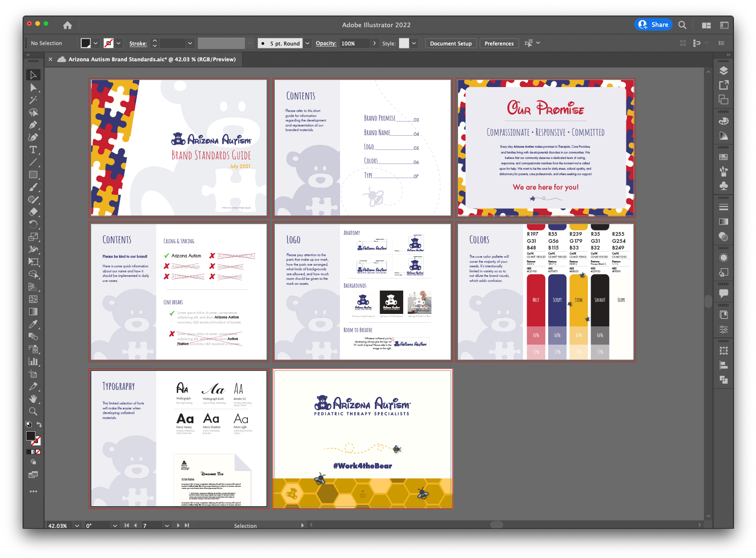756x558 pixels.
Task: Click the Opacity 100% field
Action: [x=354, y=43]
